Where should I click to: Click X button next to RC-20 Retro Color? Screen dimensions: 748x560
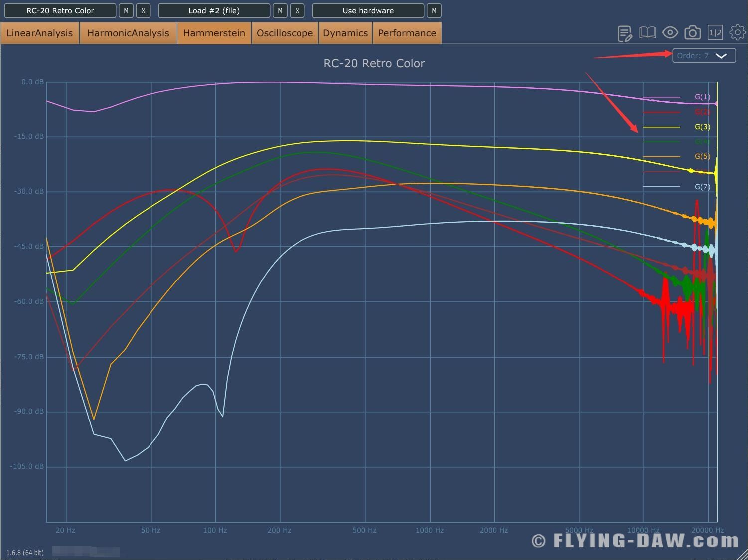[143, 10]
